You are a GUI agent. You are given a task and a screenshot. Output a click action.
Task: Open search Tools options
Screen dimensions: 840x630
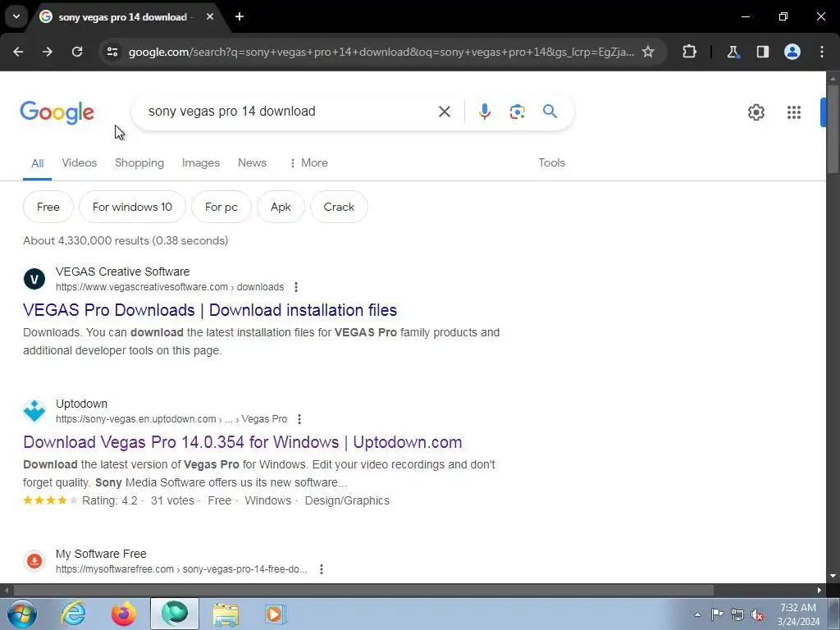click(x=552, y=163)
